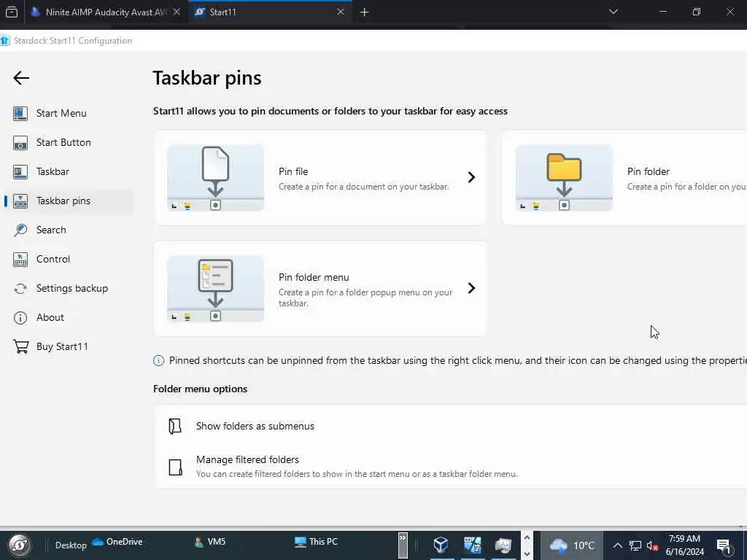Open the Start Button settings section
This screenshot has width=747, height=560.
[x=63, y=142]
